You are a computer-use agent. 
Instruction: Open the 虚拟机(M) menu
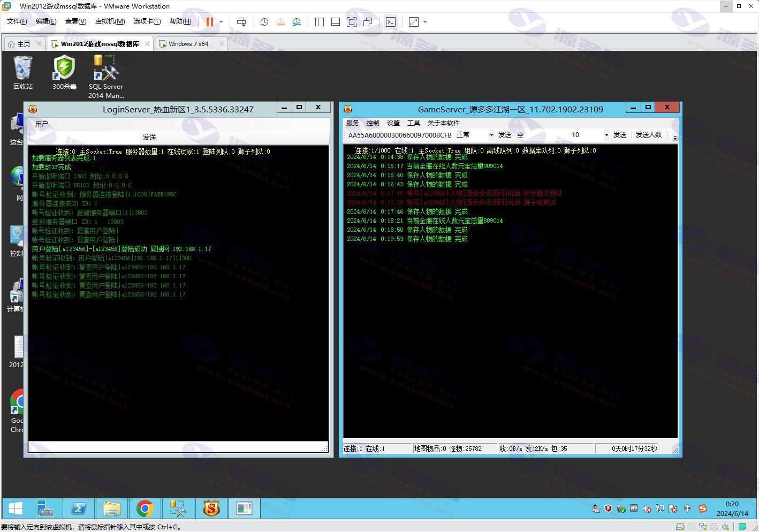pyautogui.click(x=110, y=21)
